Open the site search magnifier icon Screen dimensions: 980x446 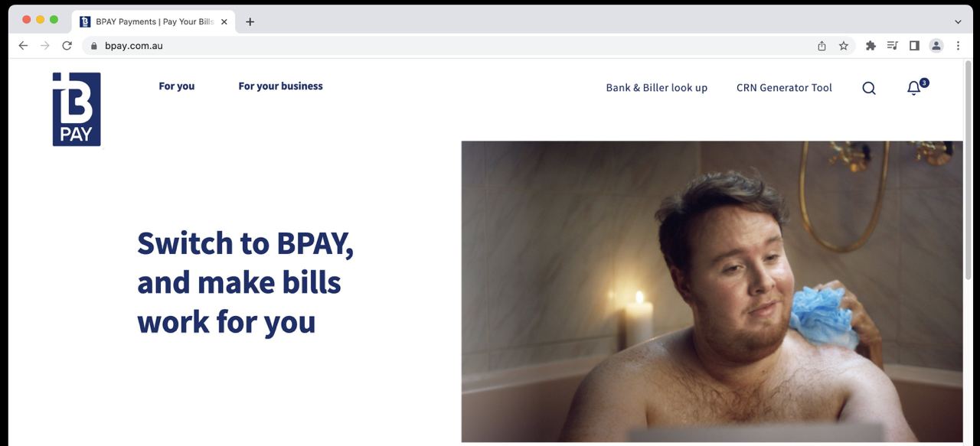point(869,88)
